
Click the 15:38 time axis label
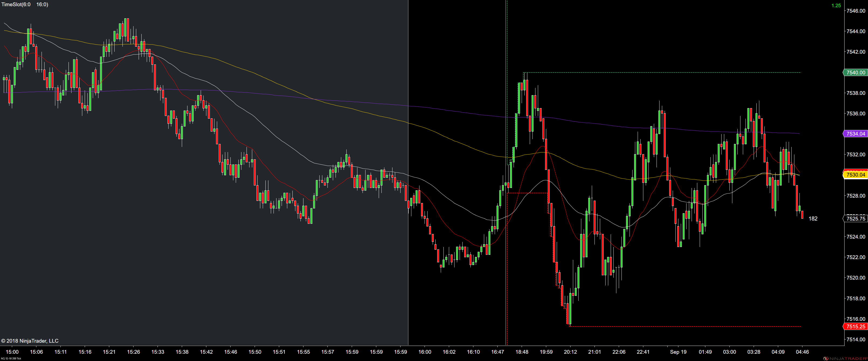[182, 352]
